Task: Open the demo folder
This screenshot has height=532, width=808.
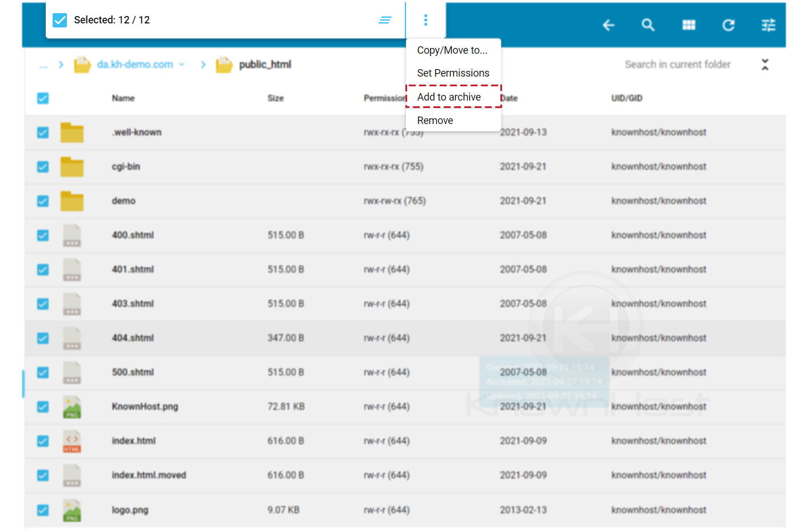Action: (x=124, y=201)
